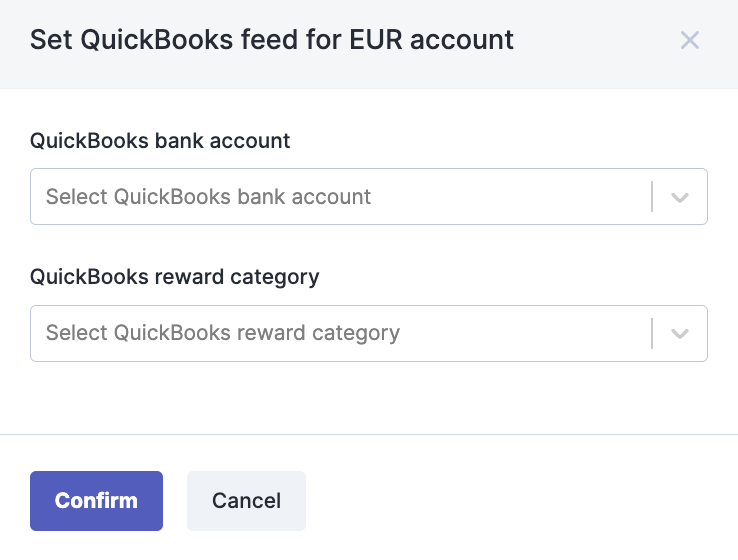The width and height of the screenshot is (738, 560).
Task: Expand the bank account chevron arrow
Action: pyautogui.click(x=680, y=197)
